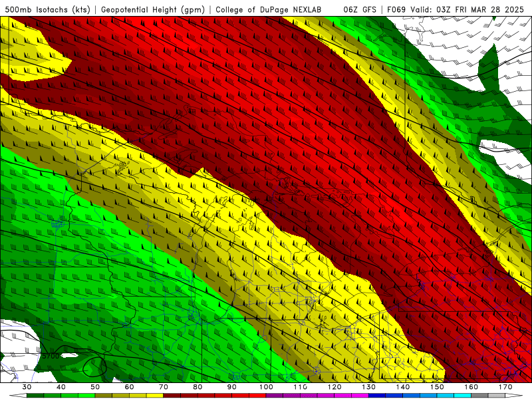Click 'College of DuPage NEXLAB' credit text
The height and width of the screenshot is (399, 532).
pyautogui.click(x=269, y=9)
